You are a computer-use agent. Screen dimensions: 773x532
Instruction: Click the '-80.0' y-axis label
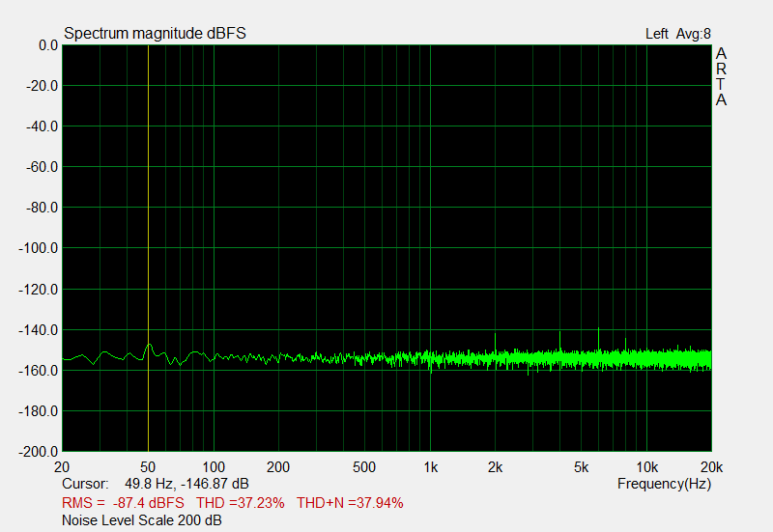coord(42,208)
